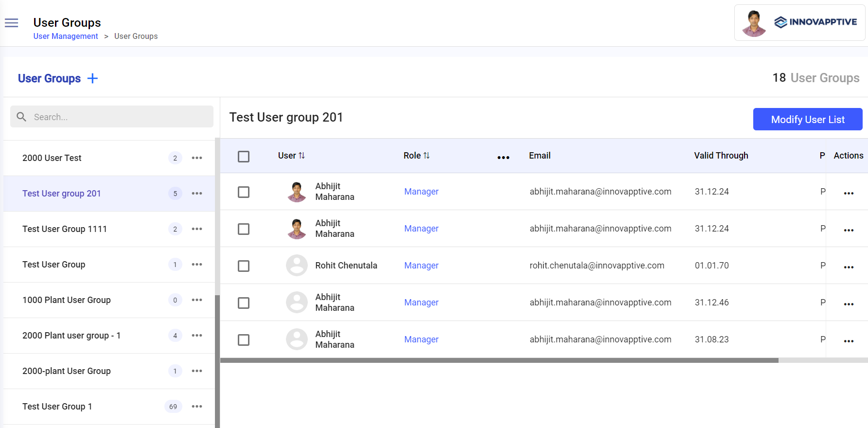
Task: Sort the table by User column
Action: [x=301, y=156]
